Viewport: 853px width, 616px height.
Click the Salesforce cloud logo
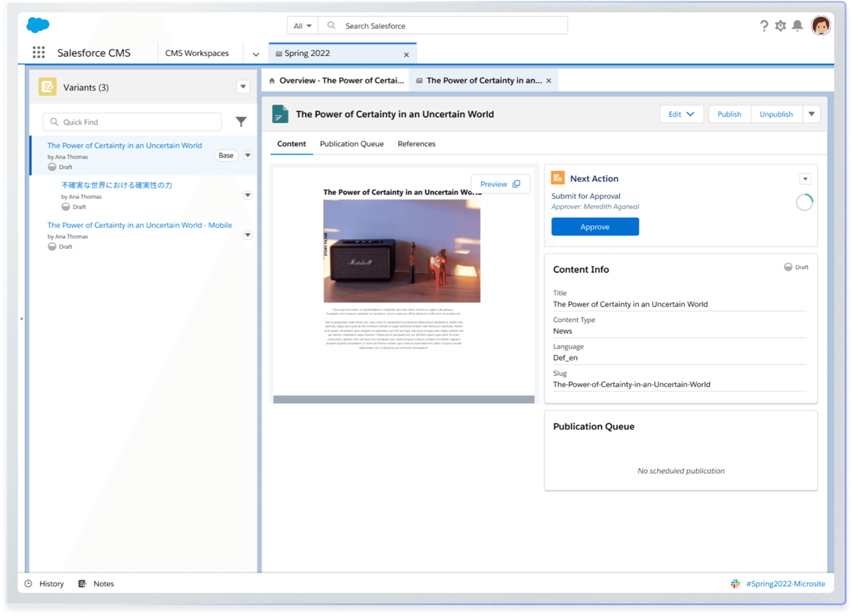38,25
